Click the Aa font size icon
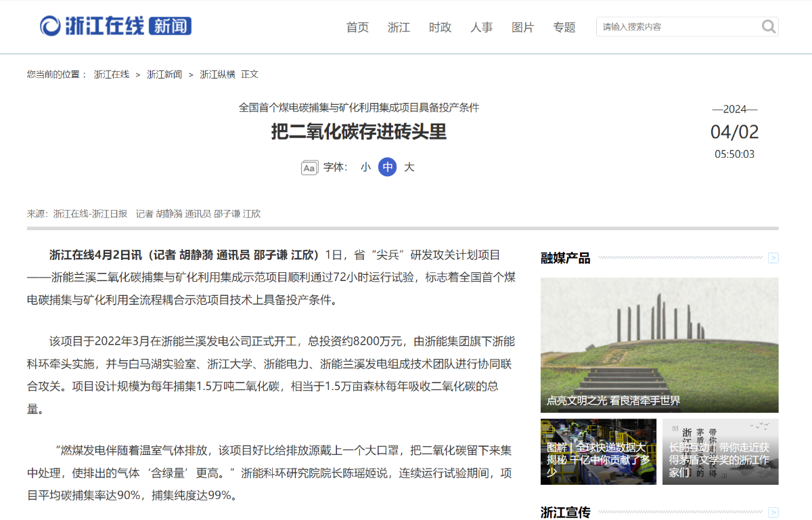The width and height of the screenshot is (812, 520). click(x=309, y=168)
